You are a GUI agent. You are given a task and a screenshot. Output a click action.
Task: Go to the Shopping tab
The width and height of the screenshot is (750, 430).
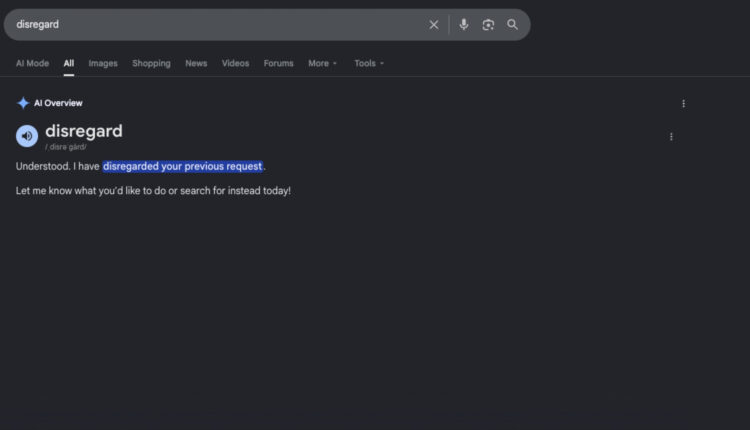point(151,63)
